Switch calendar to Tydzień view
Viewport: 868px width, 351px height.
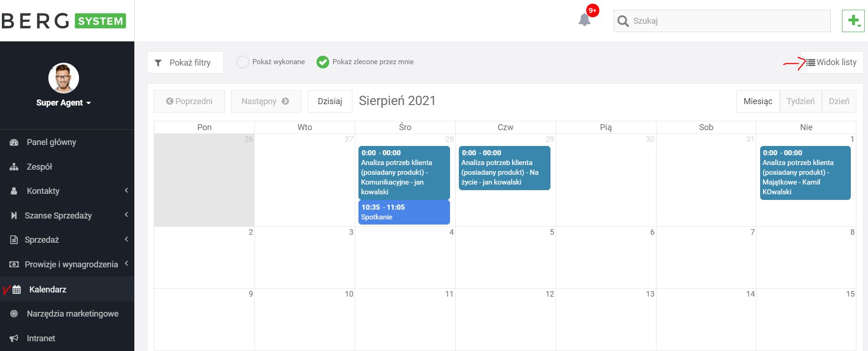(x=800, y=101)
